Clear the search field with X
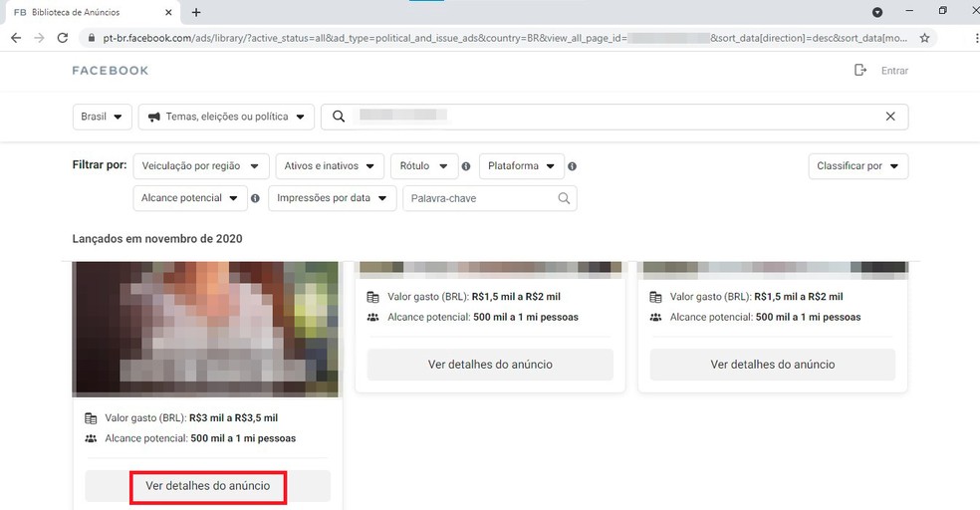Screen dimensions: 980x510 click(890, 117)
